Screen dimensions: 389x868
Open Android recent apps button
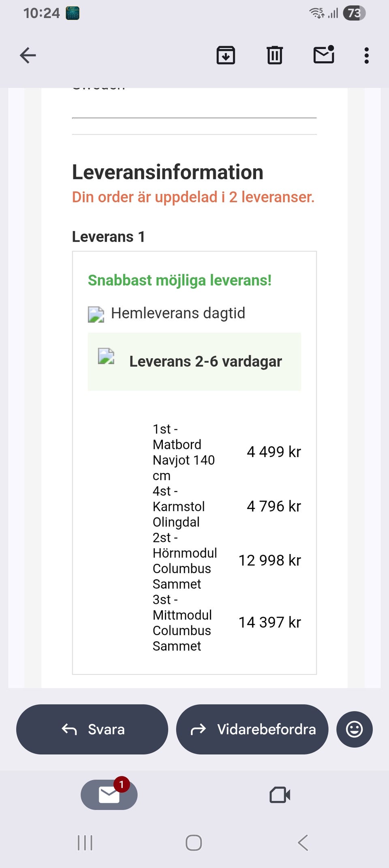85,843
